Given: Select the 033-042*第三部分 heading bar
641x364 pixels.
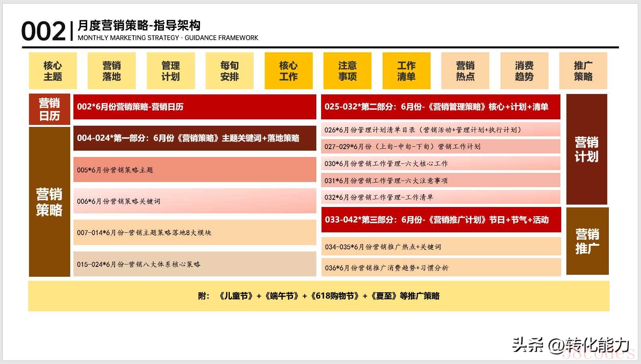Looking at the screenshot, I should tap(441, 220).
